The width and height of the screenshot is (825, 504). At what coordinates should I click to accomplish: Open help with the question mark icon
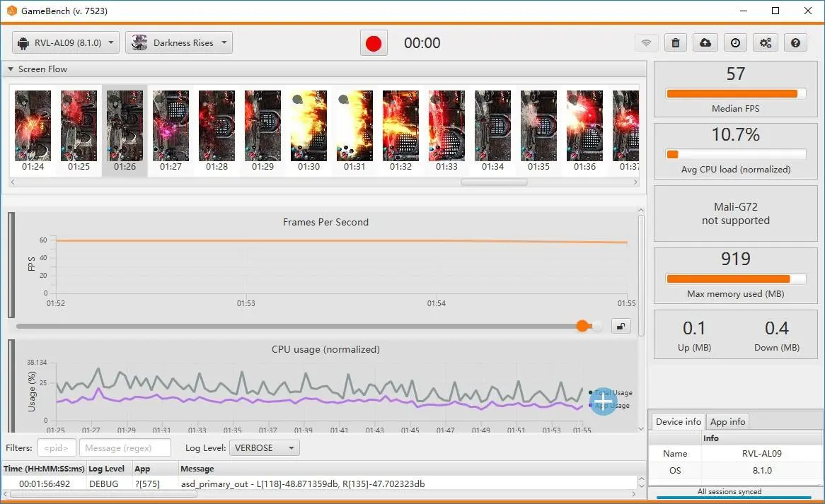(x=795, y=43)
